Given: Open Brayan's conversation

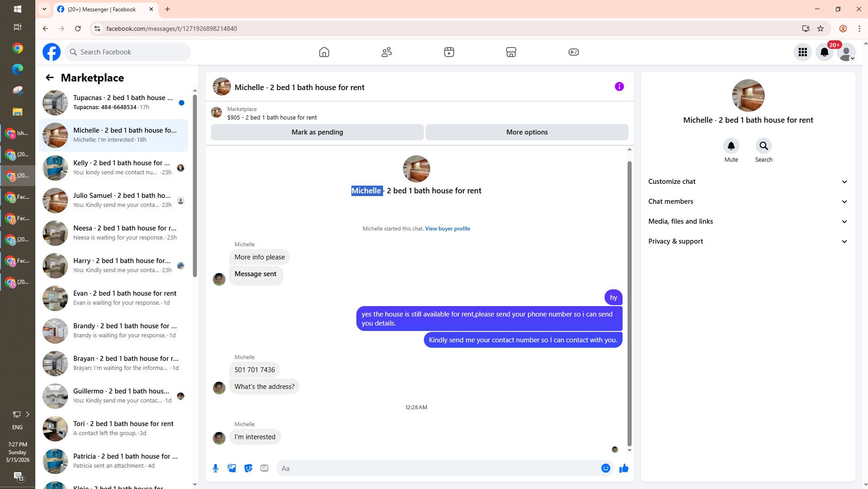Looking at the screenshot, I should 113,364.
